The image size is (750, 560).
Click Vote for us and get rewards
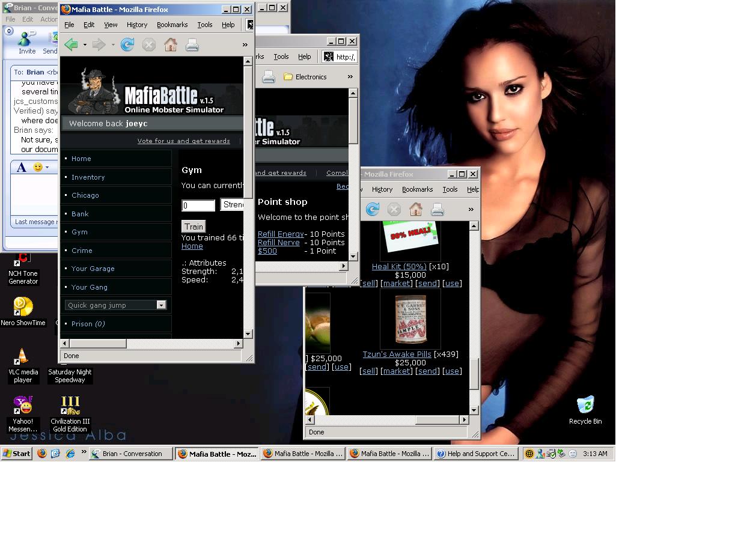[x=184, y=141]
